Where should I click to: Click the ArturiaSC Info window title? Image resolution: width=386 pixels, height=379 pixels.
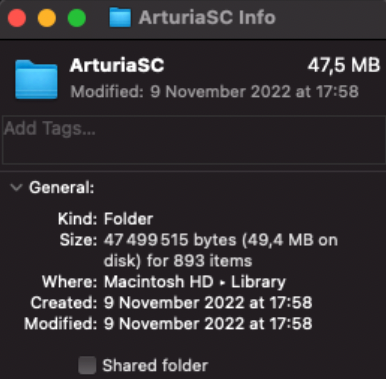[x=207, y=18]
